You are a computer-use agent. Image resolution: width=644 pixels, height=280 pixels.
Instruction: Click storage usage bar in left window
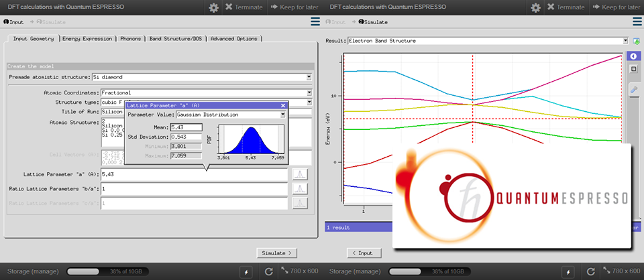(107, 271)
